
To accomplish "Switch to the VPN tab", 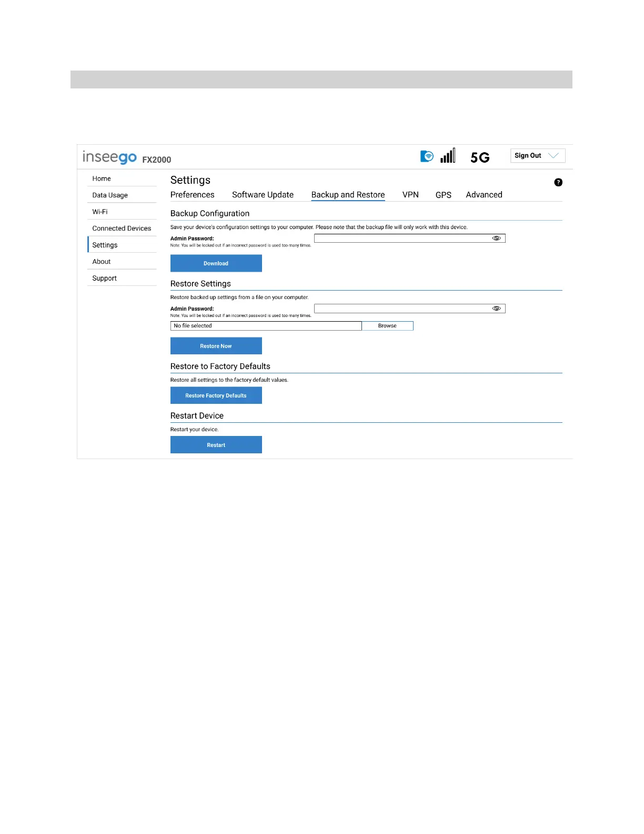I will (410, 195).
